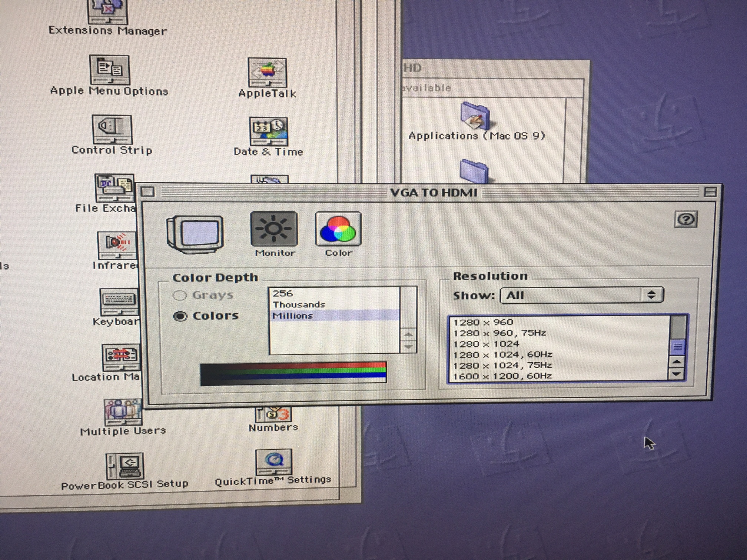Select the Infrared control panel icon
The image size is (747, 560).
[x=117, y=246]
